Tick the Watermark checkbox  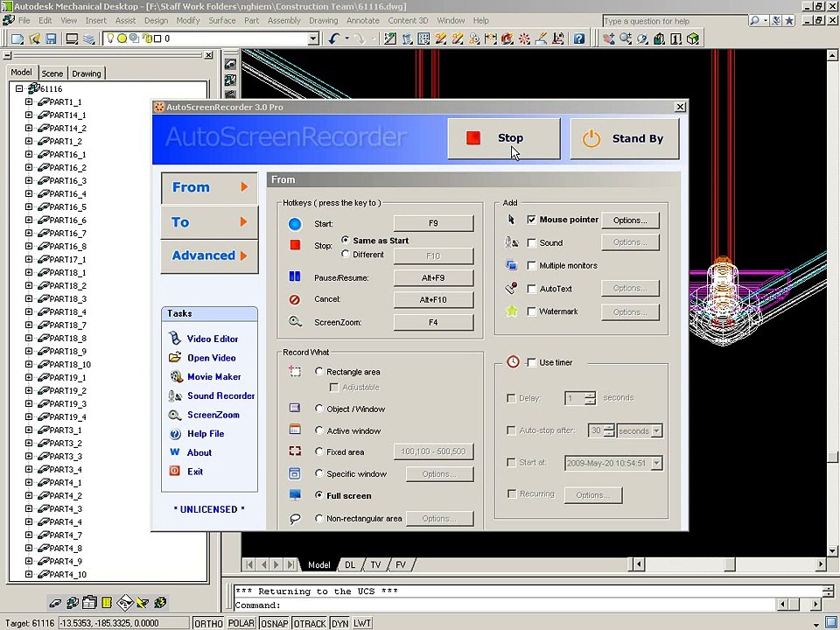coord(531,311)
